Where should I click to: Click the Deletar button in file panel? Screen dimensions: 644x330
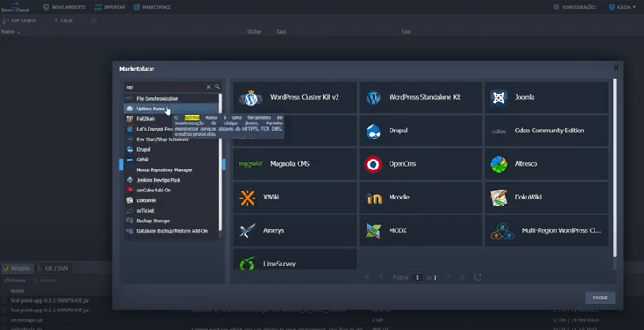click(44, 281)
